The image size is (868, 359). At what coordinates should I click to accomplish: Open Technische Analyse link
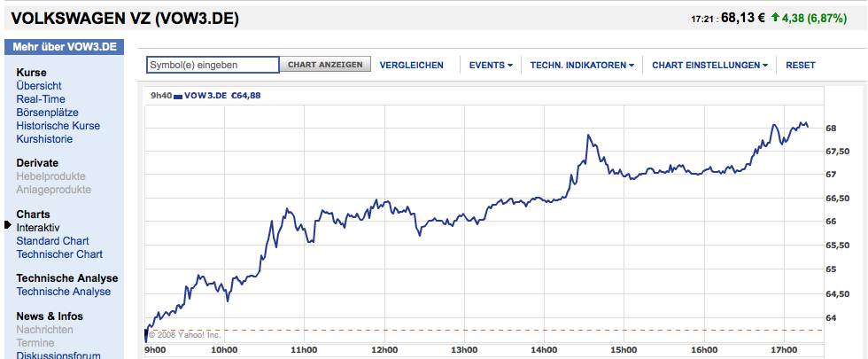tap(63, 292)
